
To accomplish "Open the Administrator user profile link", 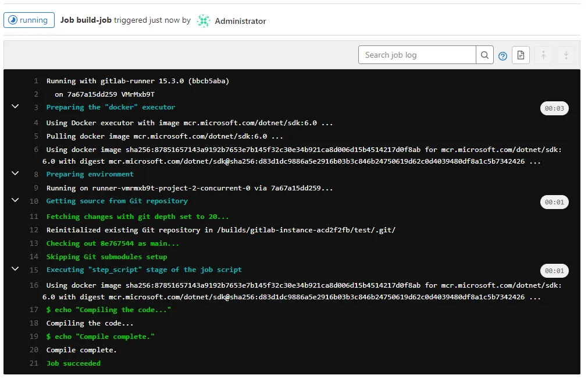I will point(240,21).
